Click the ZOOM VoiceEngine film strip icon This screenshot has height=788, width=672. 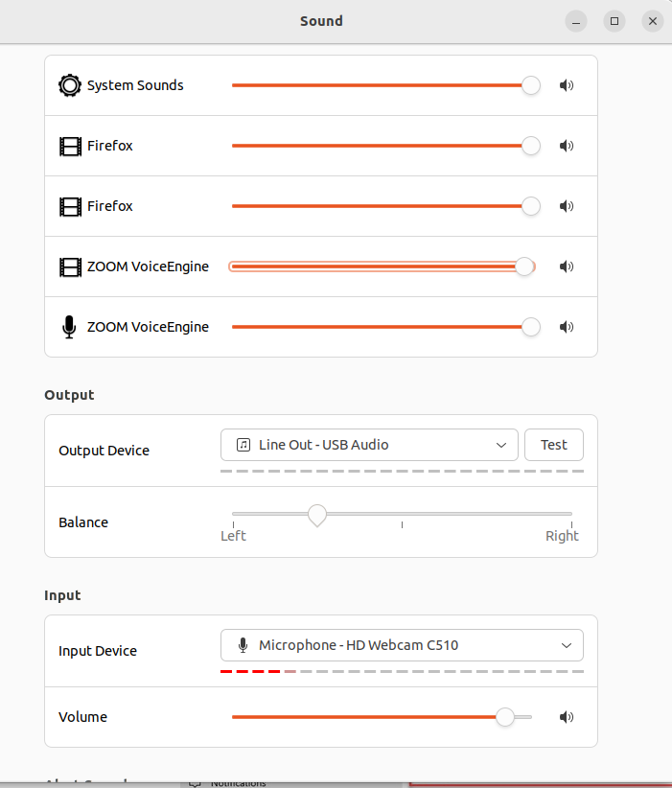pos(70,267)
